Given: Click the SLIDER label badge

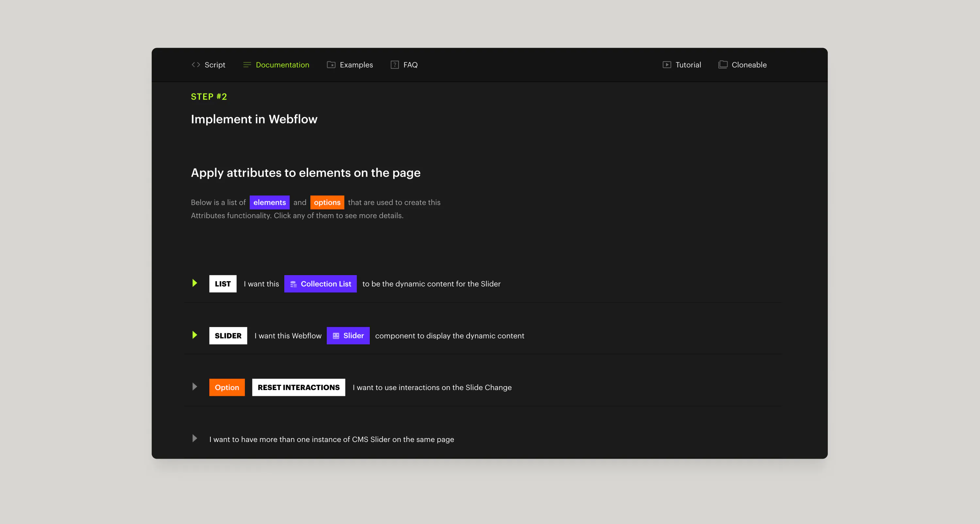Looking at the screenshot, I should click(228, 336).
